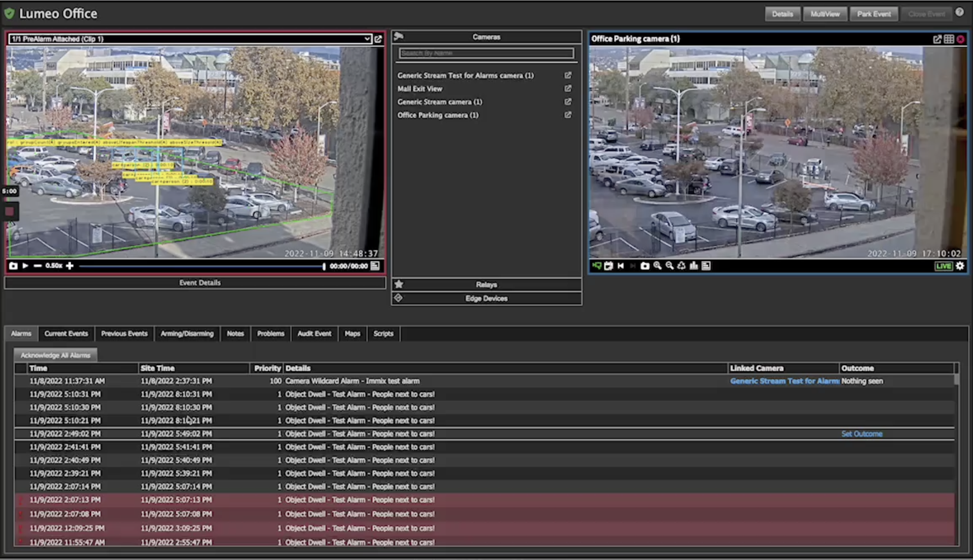Screen dimensions: 973x560
Task: Switch to the Previous Events tab
Action: pyautogui.click(x=124, y=334)
